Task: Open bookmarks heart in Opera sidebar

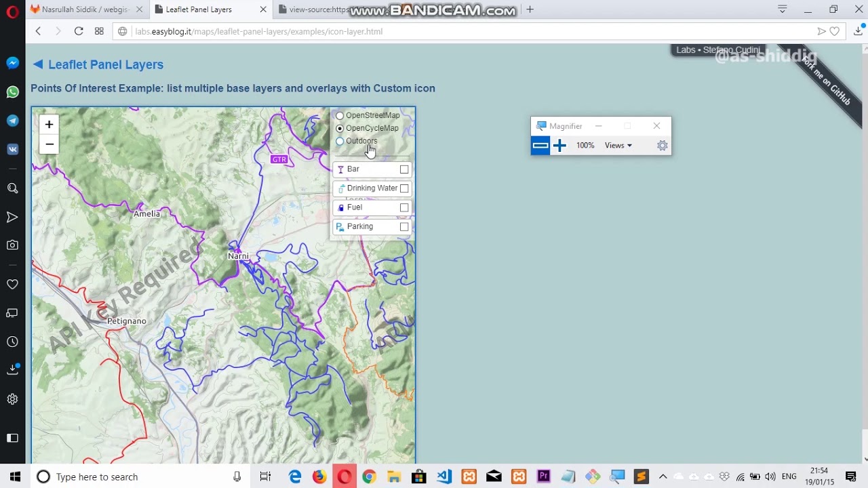Action: click(12, 285)
